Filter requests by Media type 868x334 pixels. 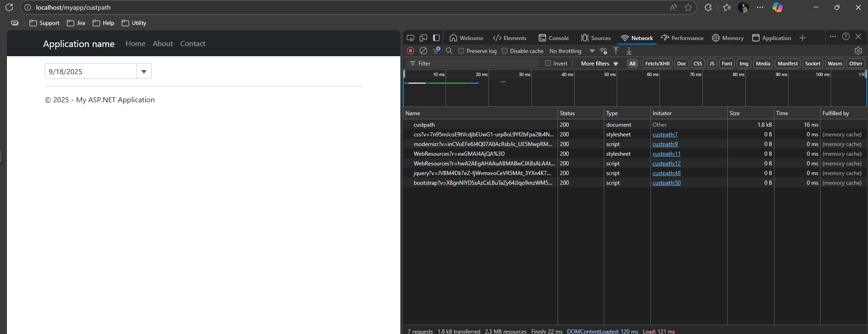click(x=763, y=64)
